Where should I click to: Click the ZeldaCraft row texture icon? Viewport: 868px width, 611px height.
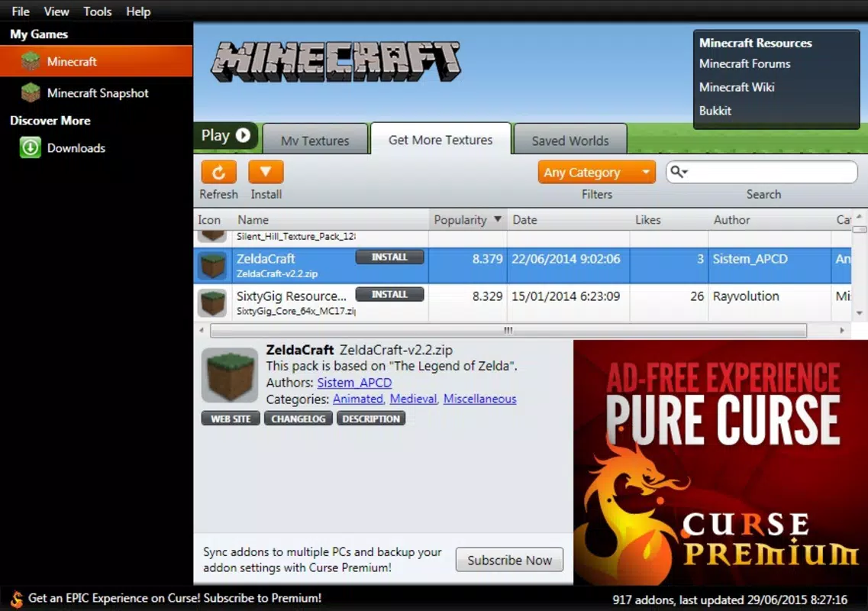(x=212, y=265)
